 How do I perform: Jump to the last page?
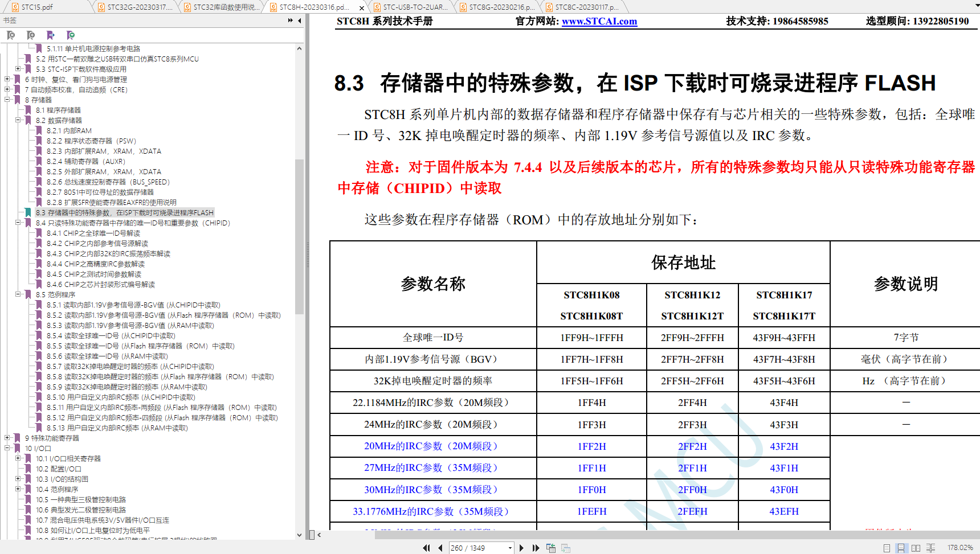coord(536,548)
